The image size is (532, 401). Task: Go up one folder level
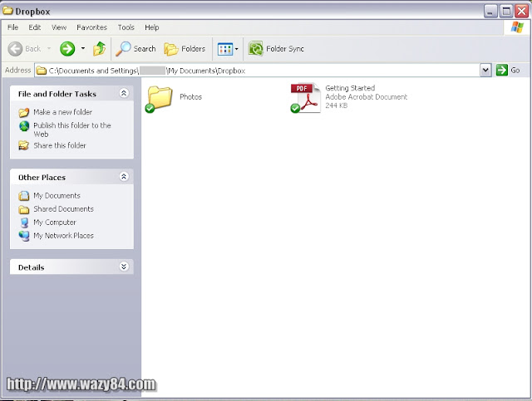(100, 49)
